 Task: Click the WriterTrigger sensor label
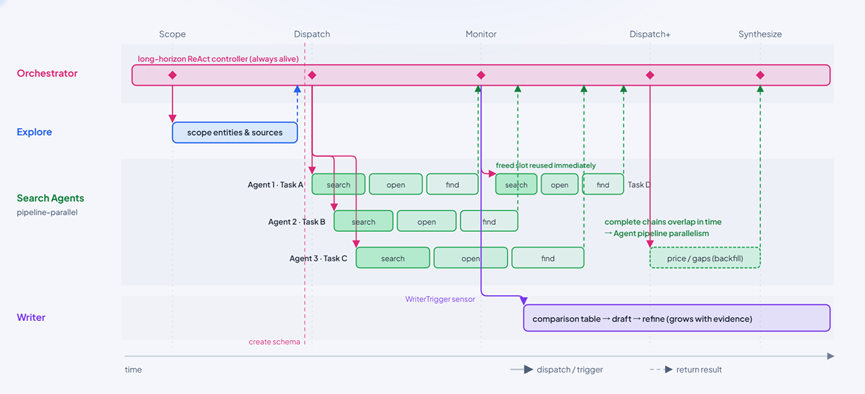pyautogui.click(x=440, y=300)
